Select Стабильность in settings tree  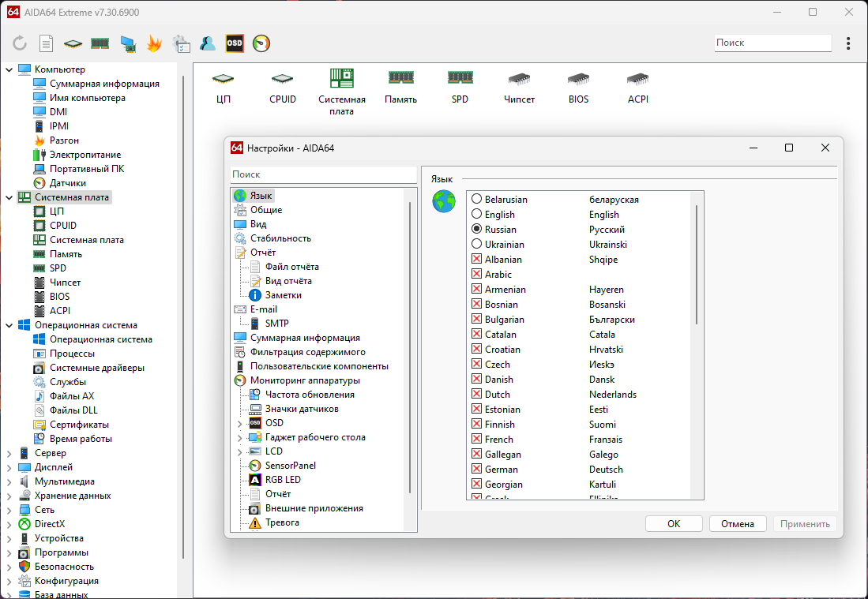tap(280, 238)
